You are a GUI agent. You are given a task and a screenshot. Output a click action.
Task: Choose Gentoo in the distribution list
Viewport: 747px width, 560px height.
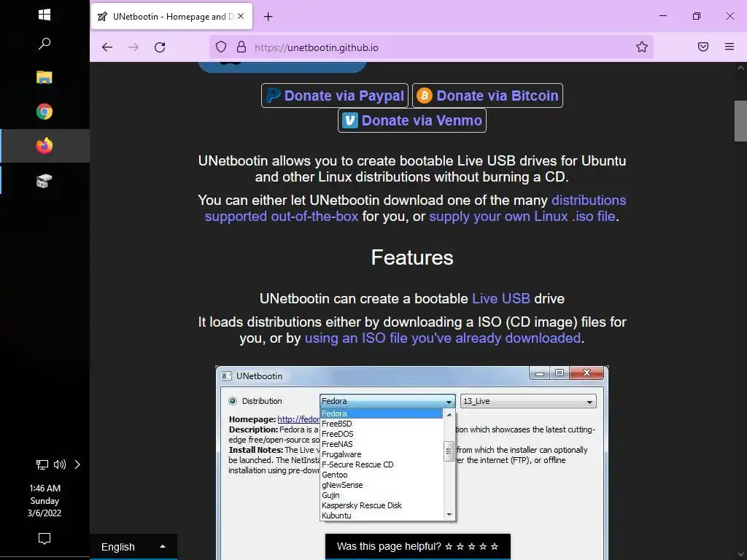[x=334, y=475]
